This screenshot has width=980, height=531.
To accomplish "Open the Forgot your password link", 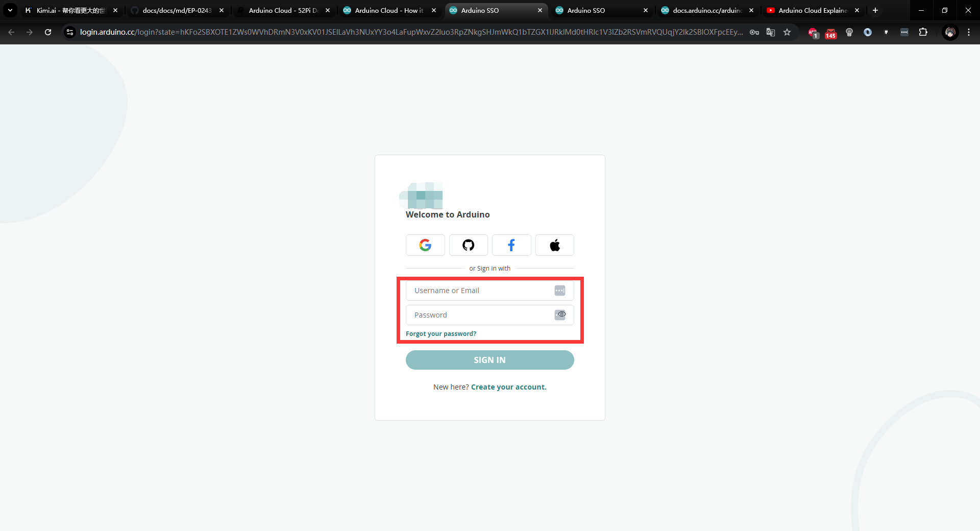I will click(x=441, y=333).
